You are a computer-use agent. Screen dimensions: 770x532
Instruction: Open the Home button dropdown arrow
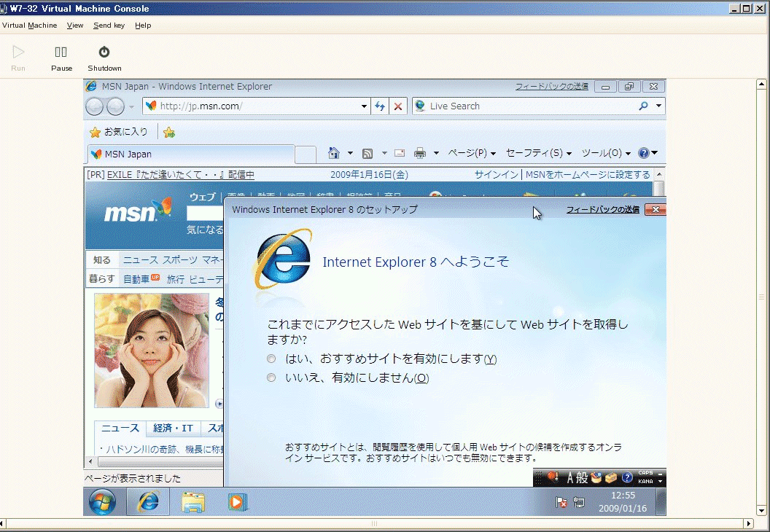click(x=350, y=153)
